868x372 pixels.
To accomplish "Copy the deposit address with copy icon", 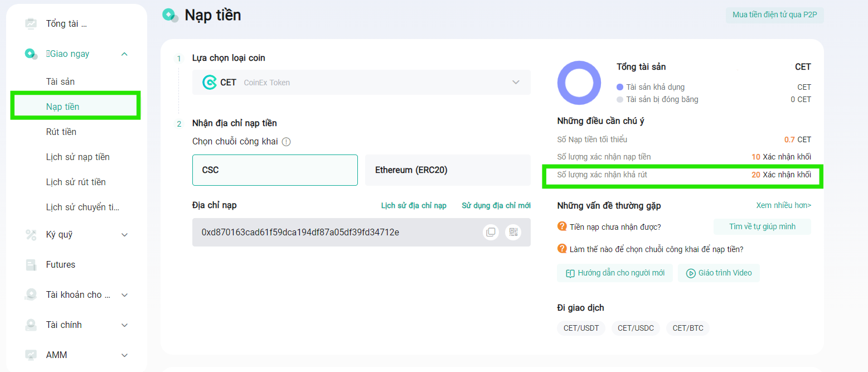I will (491, 232).
